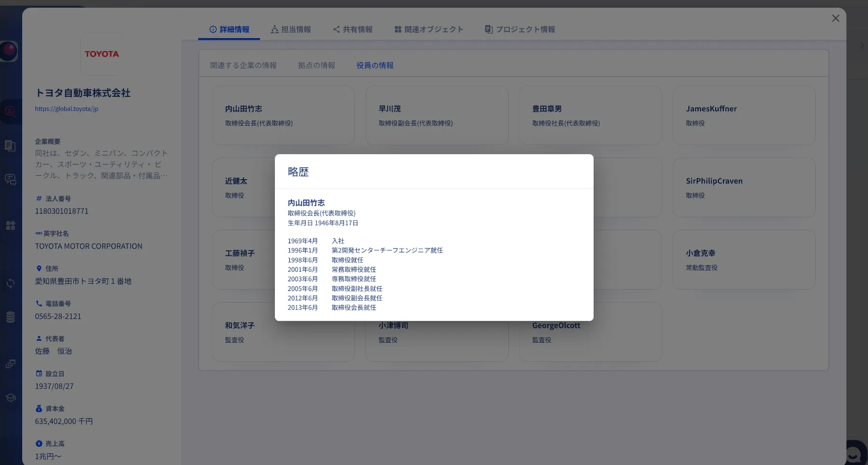Open the 工藤禎子 officer card
868x465 pixels.
[x=244, y=260]
